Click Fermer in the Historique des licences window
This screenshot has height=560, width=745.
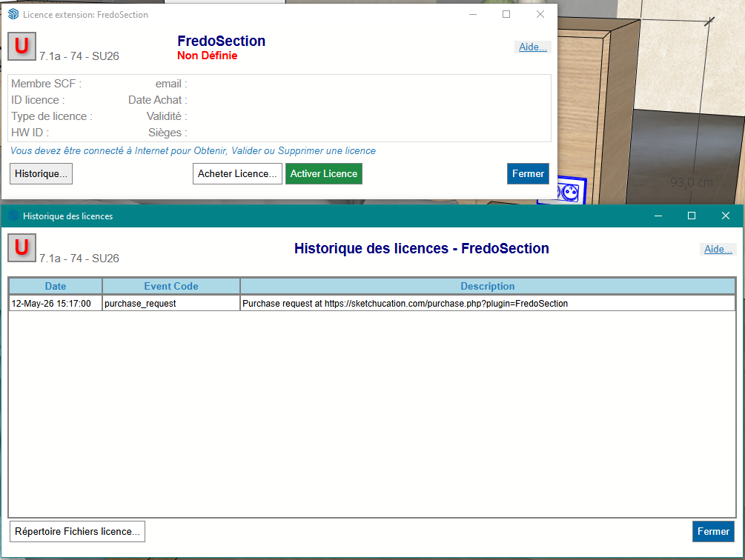[x=713, y=532]
